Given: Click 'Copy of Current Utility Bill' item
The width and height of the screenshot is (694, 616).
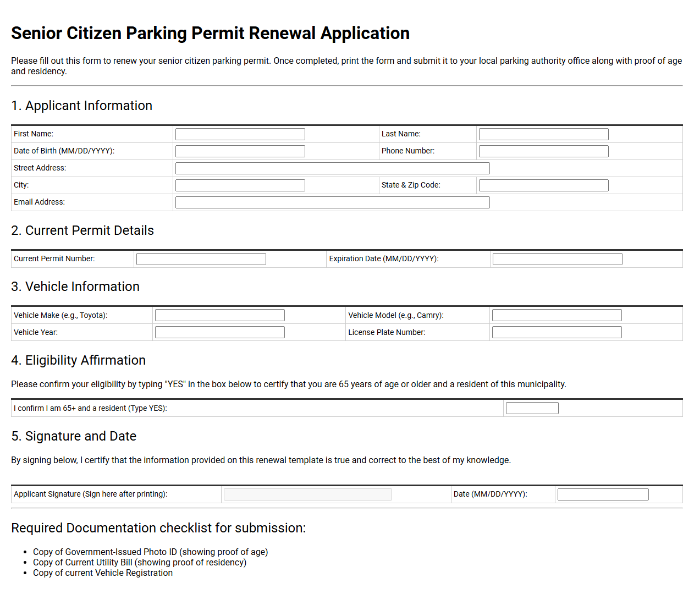Looking at the screenshot, I should (x=140, y=562).
